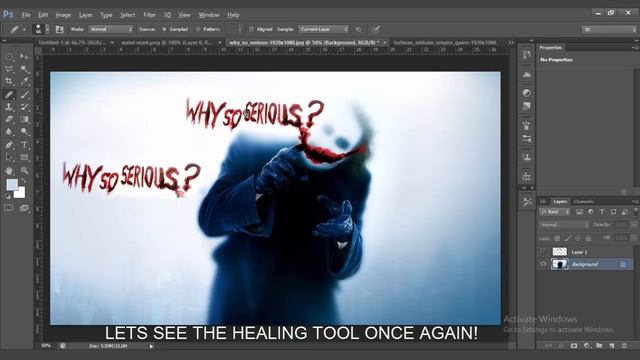The width and height of the screenshot is (640, 360).
Task: Select the Clone Stamp tool
Action: pos(9,107)
